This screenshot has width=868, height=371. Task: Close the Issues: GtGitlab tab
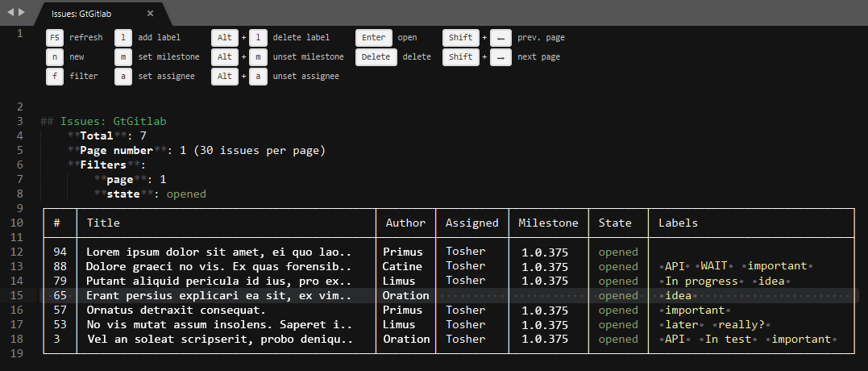click(151, 14)
